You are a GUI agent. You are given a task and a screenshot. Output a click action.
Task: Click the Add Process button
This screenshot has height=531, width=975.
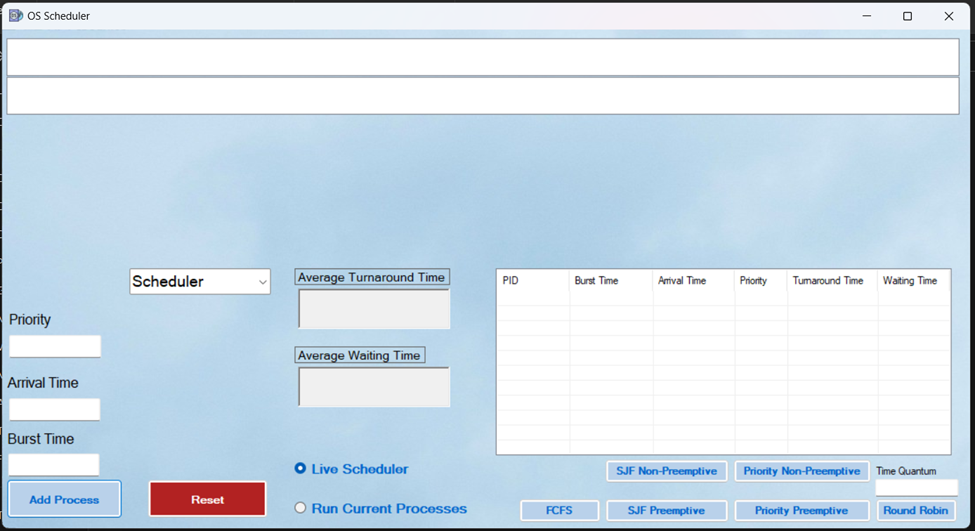tap(64, 499)
